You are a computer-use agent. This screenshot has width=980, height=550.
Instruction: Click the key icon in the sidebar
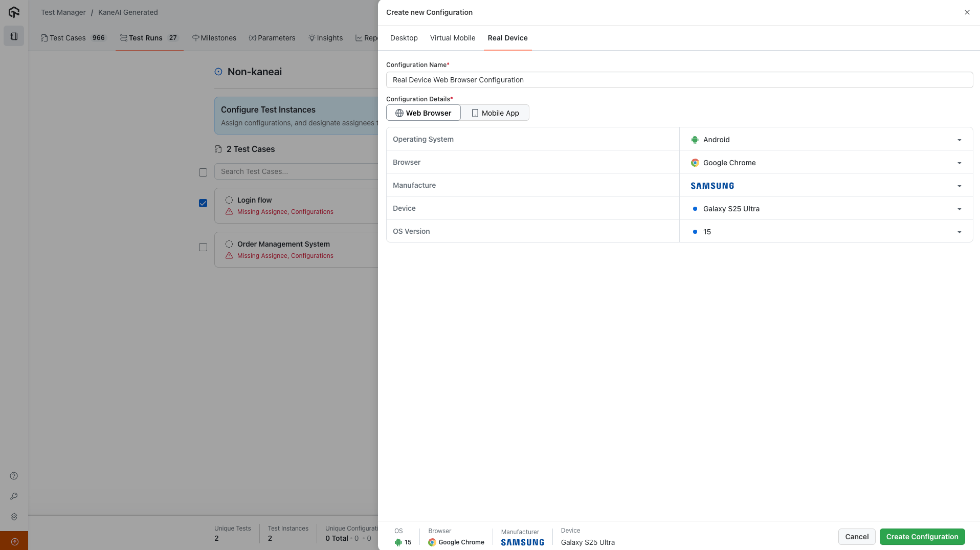(x=13, y=496)
